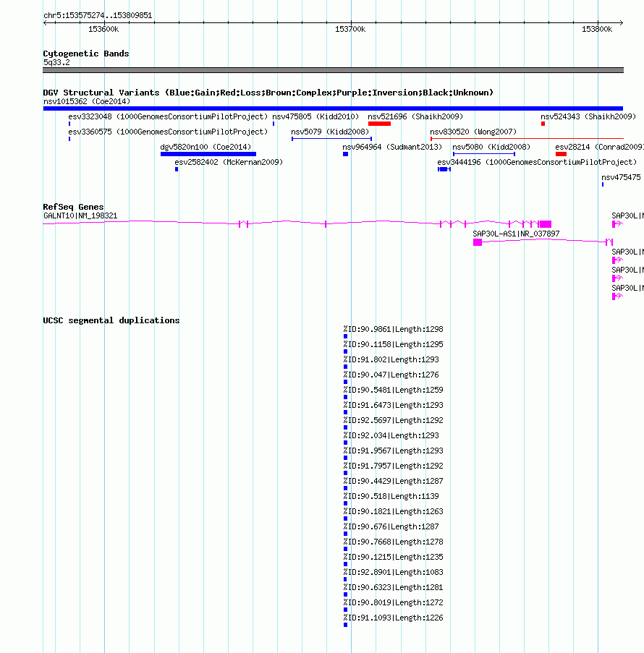Click the SAP30L-AS1|NR_037897 gene label

point(516,234)
